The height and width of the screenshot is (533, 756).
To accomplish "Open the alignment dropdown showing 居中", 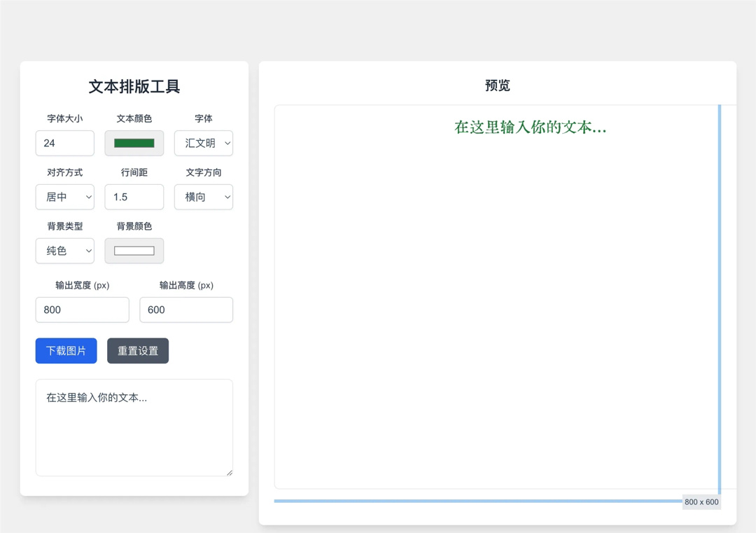I will pyautogui.click(x=64, y=197).
